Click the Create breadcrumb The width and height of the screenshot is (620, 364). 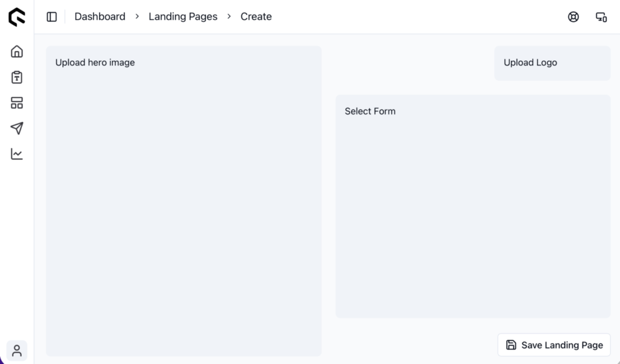256,16
